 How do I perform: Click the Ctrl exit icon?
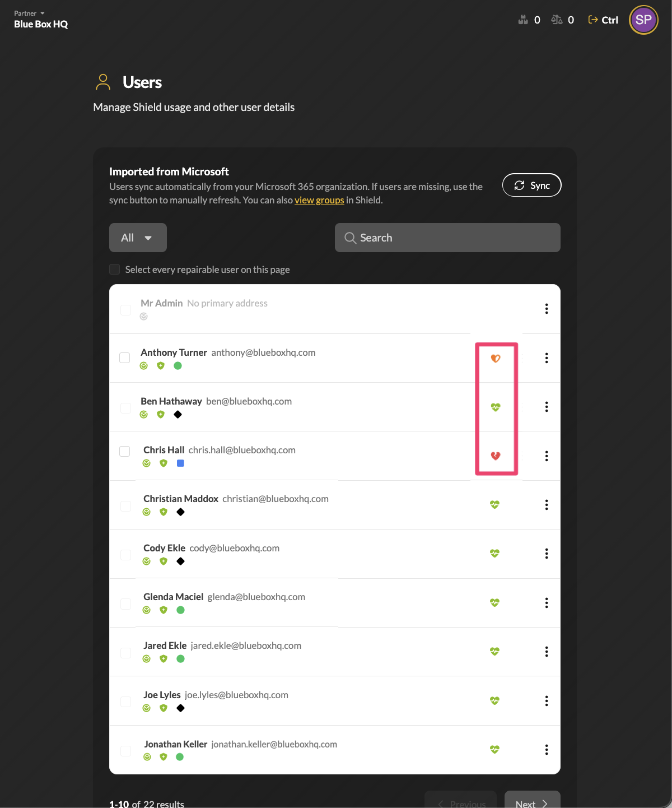(593, 20)
